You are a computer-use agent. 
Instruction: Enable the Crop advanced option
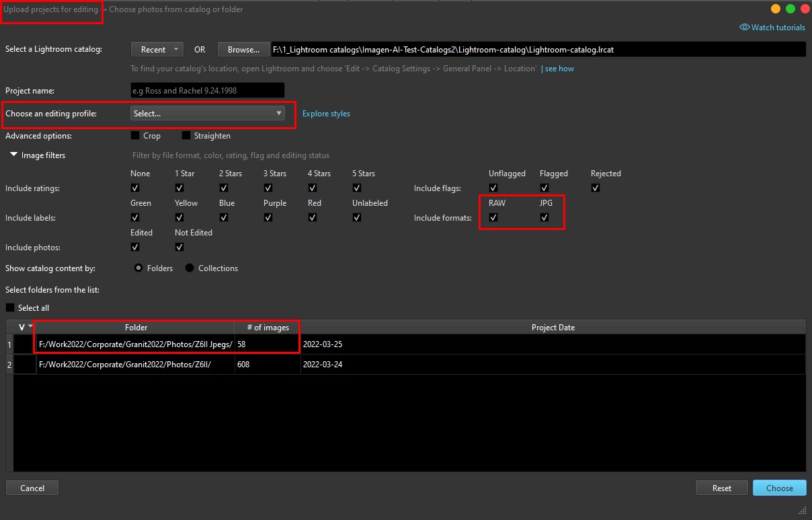click(x=135, y=136)
